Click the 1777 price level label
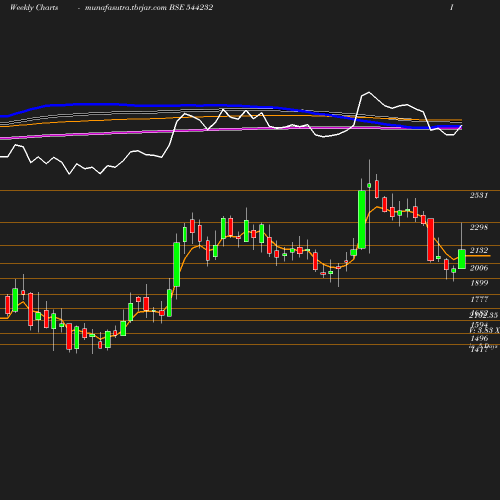500x500 pixels. tap(479, 299)
